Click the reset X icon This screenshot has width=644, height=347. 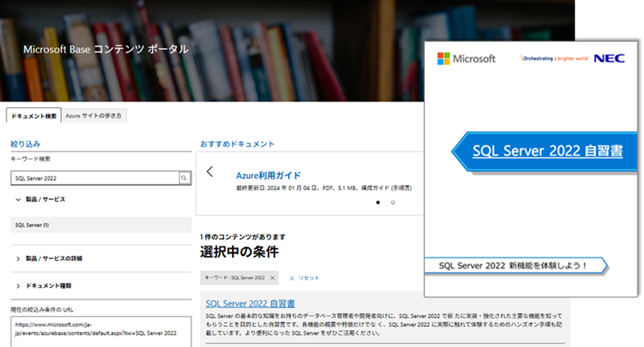click(x=291, y=279)
